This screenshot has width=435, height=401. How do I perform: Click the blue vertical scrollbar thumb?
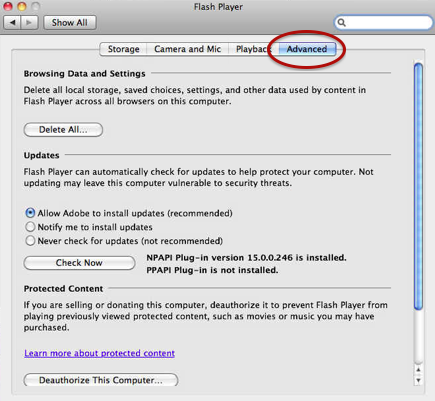tap(418, 186)
